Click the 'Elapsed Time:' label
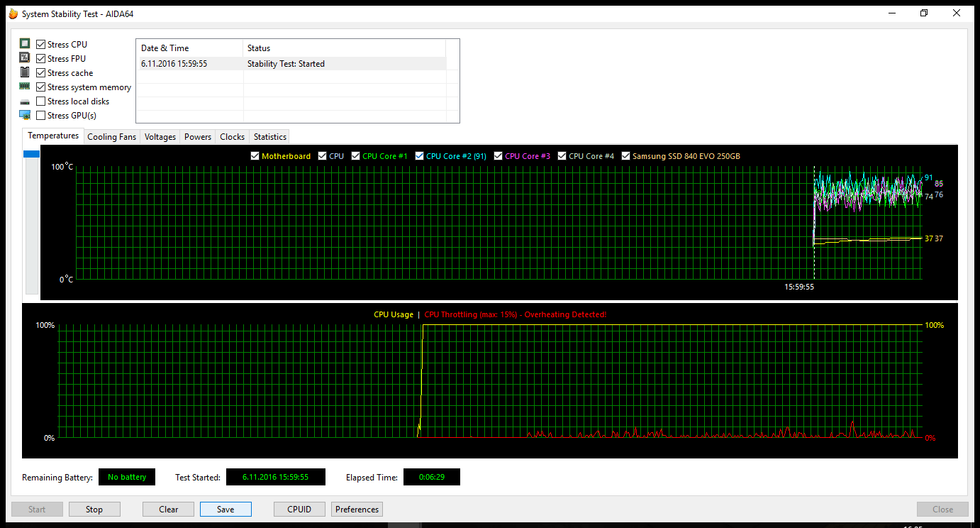The height and width of the screenshot is (528, 980). pyautogui.click(x=372, y=478)
